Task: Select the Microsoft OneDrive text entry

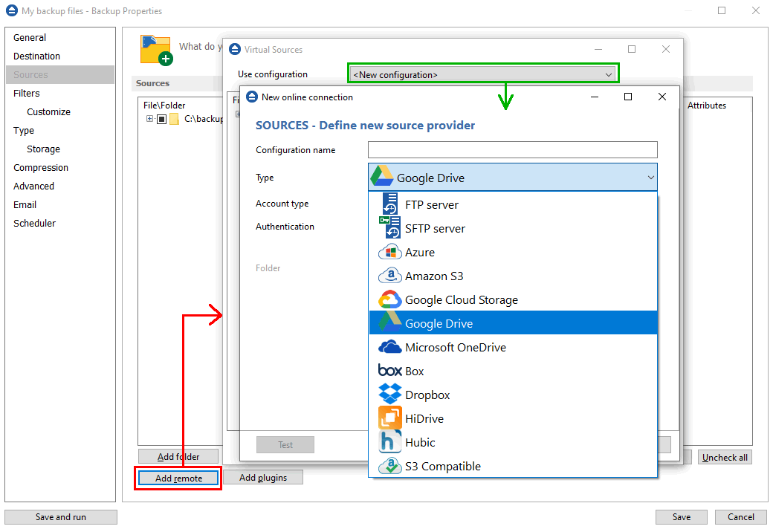Action: coord(456,347)
